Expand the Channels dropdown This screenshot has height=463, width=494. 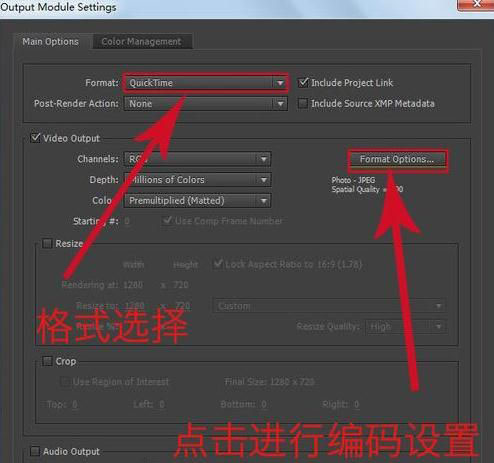(197, 159)
